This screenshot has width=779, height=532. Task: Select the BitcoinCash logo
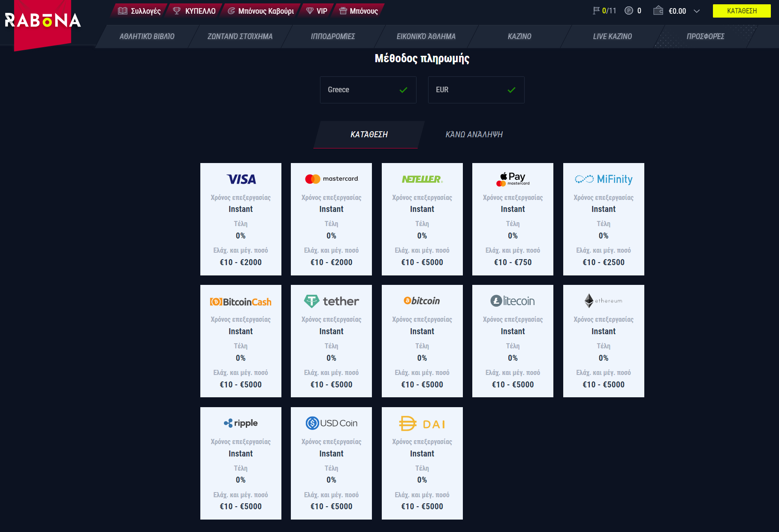[x=241, y=302]
